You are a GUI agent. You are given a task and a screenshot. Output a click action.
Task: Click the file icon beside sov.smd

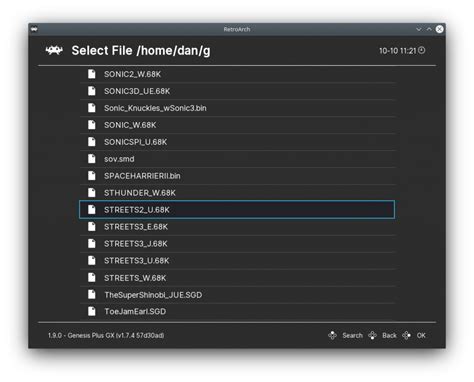[x=92, y=159]
